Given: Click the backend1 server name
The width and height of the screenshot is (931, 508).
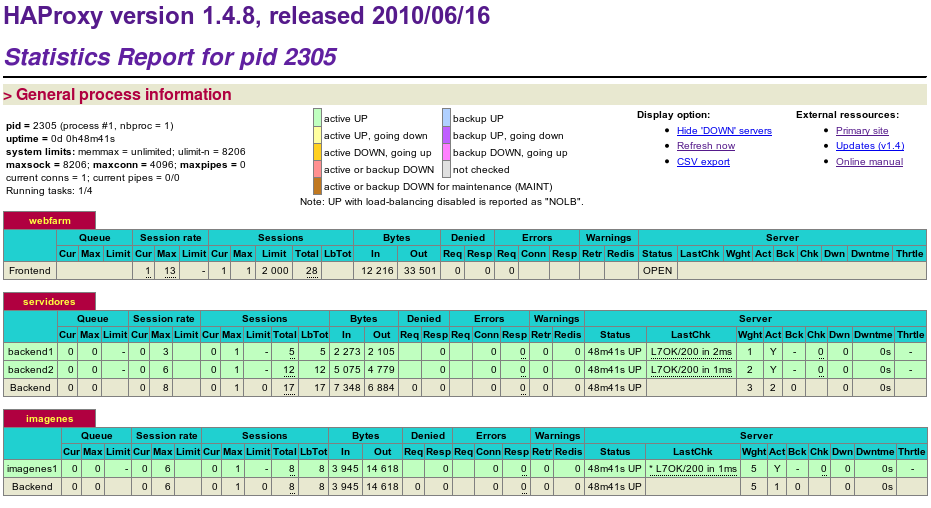Looking at the screenshot, I should pyautogui.click(x=30, y=352).
